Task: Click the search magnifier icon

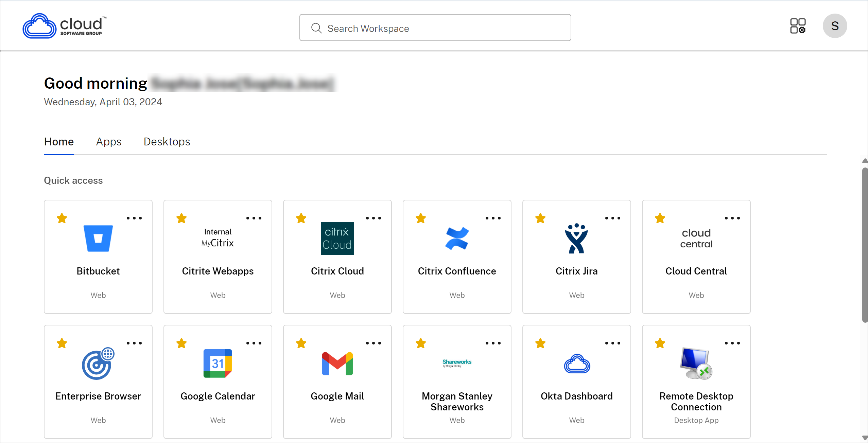Action: click(x=316, y=28)
